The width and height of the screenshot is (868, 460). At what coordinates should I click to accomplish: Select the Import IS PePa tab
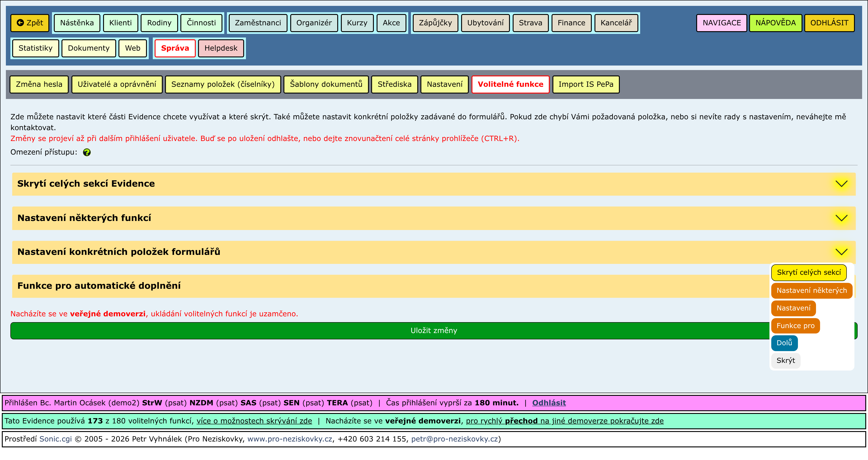point(586,84)
